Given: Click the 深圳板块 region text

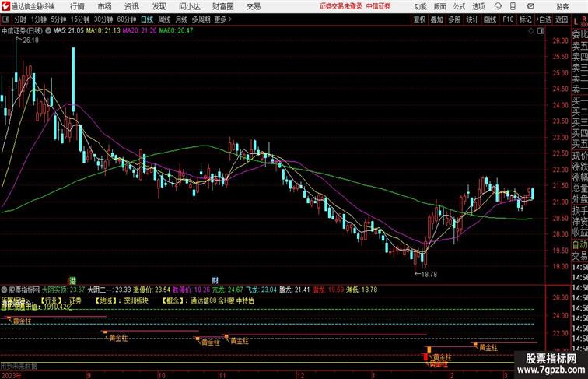Looking at the screenshot, I should click(x=137, y=301).
